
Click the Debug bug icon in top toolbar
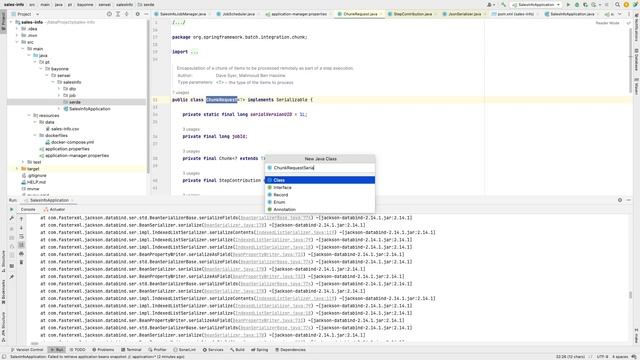coord(577,4)
